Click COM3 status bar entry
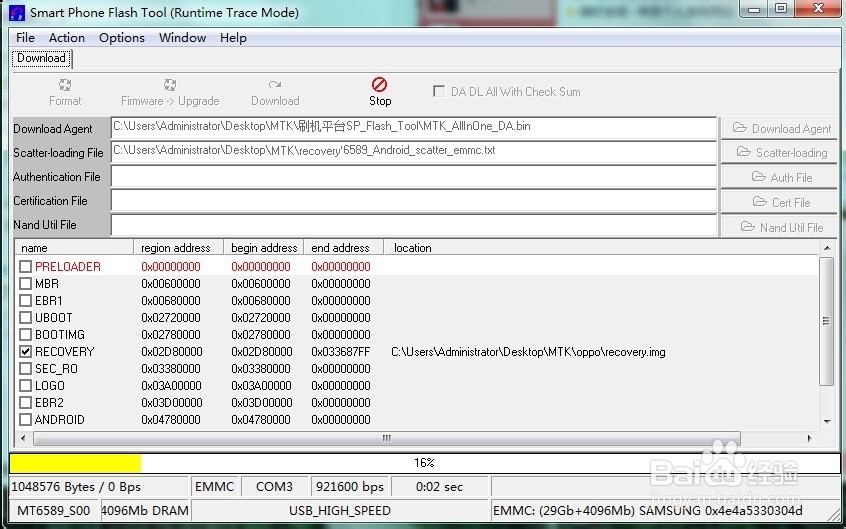The image size is (846, 529). 274,487
